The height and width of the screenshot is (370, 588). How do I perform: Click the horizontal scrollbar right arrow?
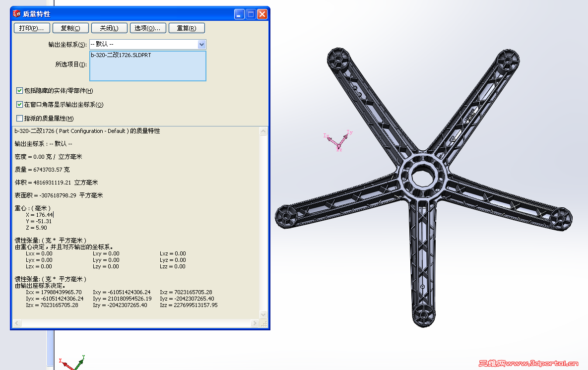pos(255,323)
